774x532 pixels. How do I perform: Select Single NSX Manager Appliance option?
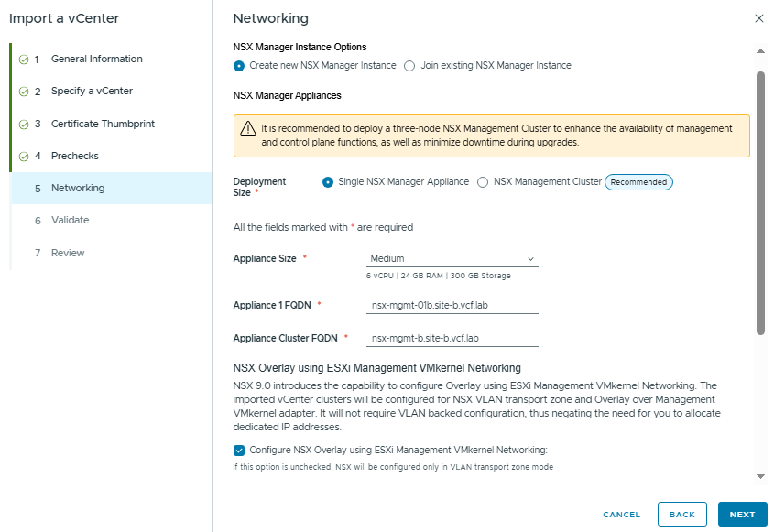(x=327, y=182)
